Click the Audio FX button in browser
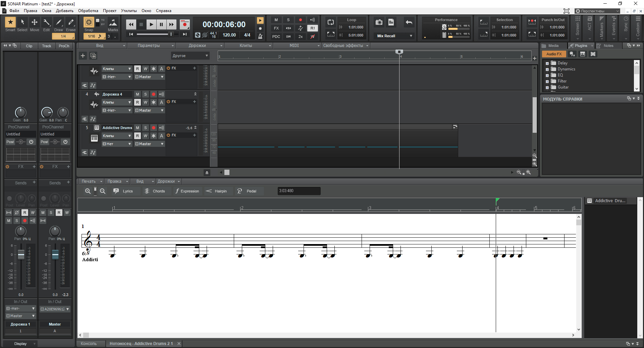Image resolution: width=644 pixels, height=348 pixels. pyautogui.click(x=554, y=54)
